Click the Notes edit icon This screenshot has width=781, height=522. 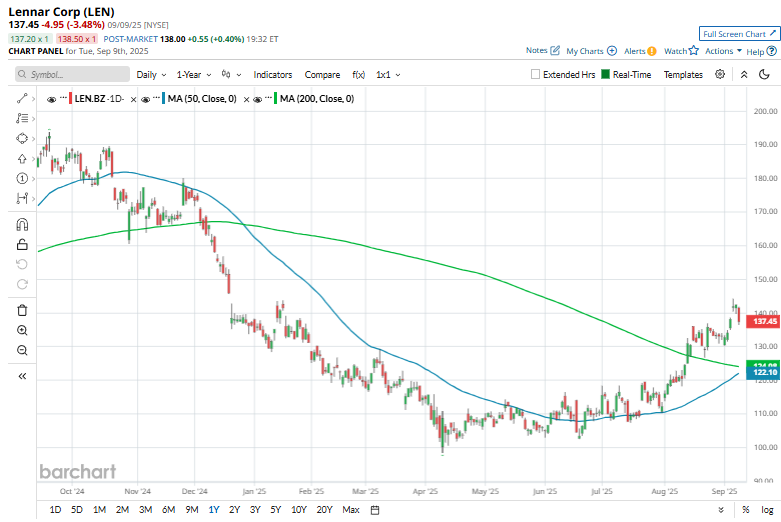555,50
